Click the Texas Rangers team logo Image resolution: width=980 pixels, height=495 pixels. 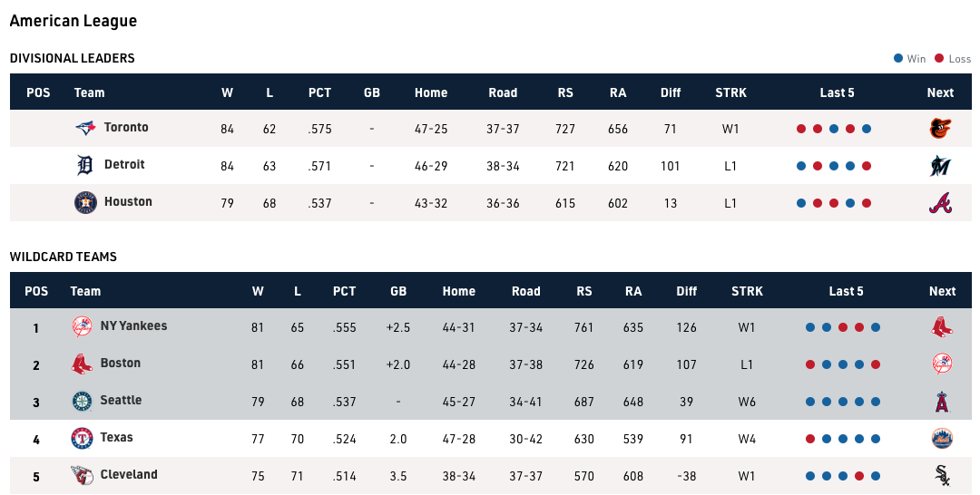coord(82,439)
